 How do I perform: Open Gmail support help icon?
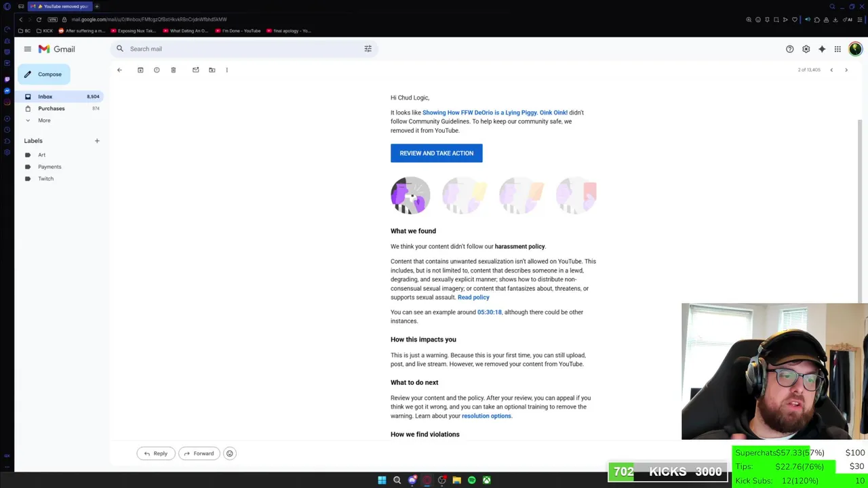(x=789, y=49)
